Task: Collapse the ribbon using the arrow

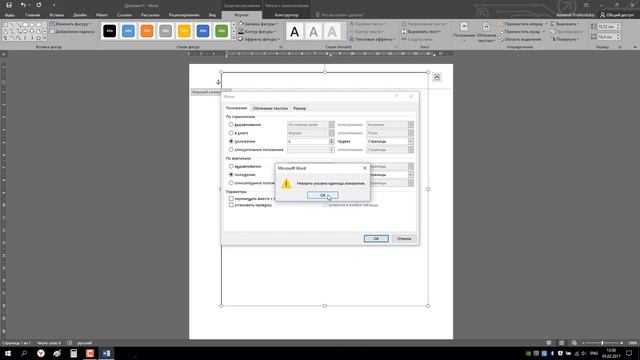Action: 635,47
